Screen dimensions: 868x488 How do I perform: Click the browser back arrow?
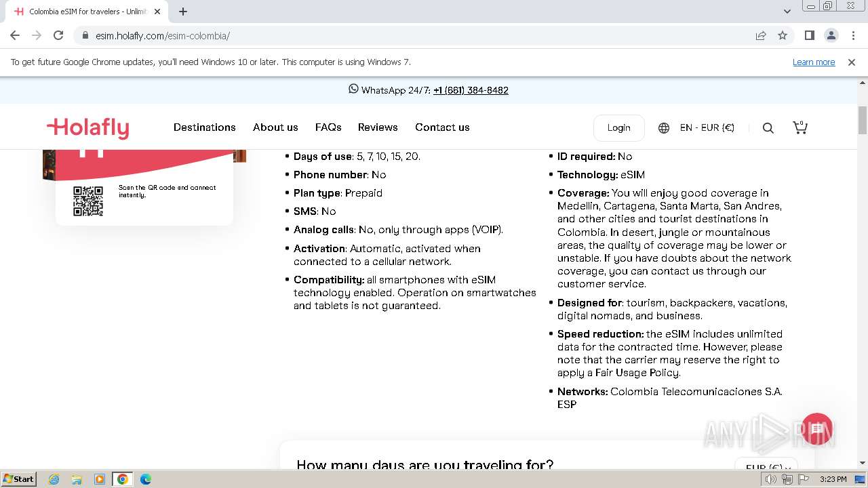(x=15, y=35)
